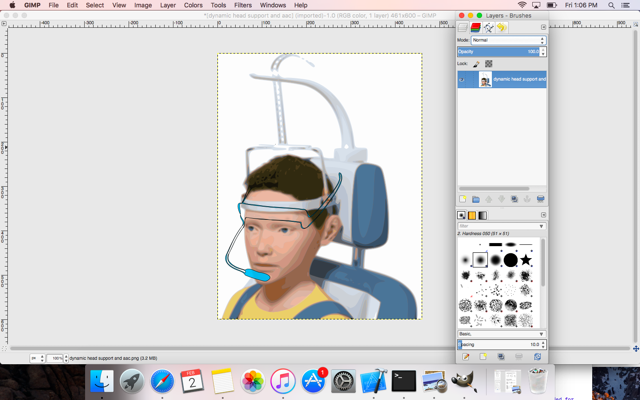The height and width of the screenshot is (400, 640).
Task: Open the Apple menu
Action: (x=12, y=5)
